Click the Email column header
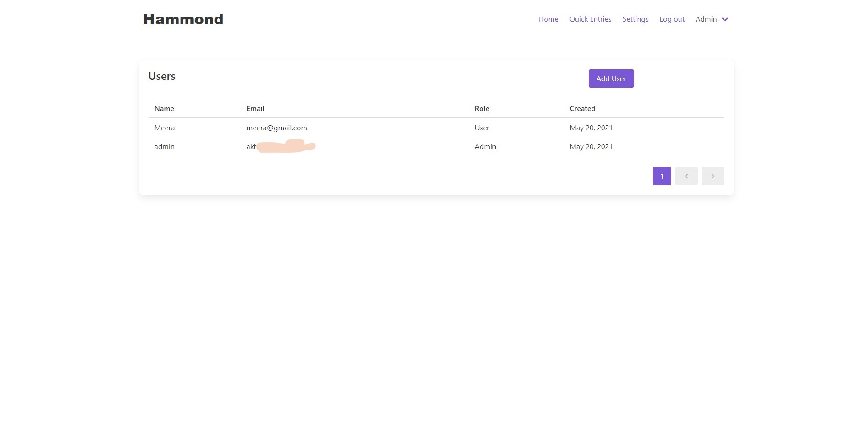868x428 pixels. click(x=255, y=109)
